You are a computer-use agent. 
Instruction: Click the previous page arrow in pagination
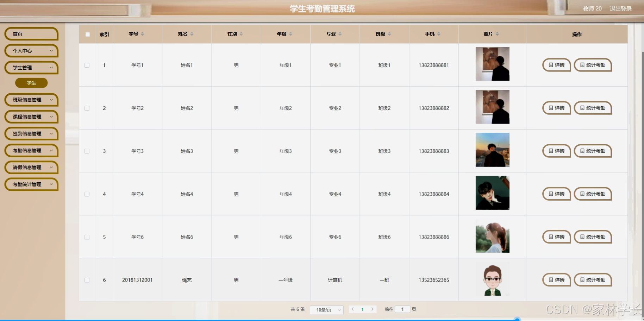(x=352, y=309)
